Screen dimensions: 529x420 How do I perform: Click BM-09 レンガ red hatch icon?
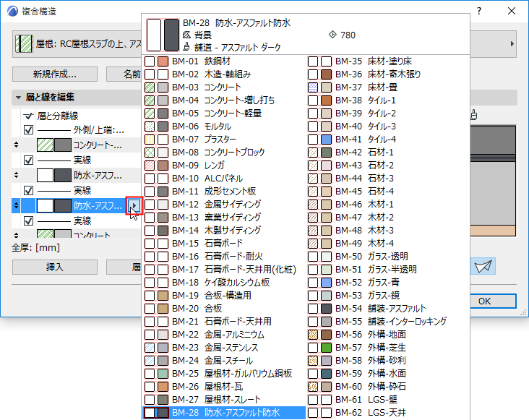pos(150,166)
